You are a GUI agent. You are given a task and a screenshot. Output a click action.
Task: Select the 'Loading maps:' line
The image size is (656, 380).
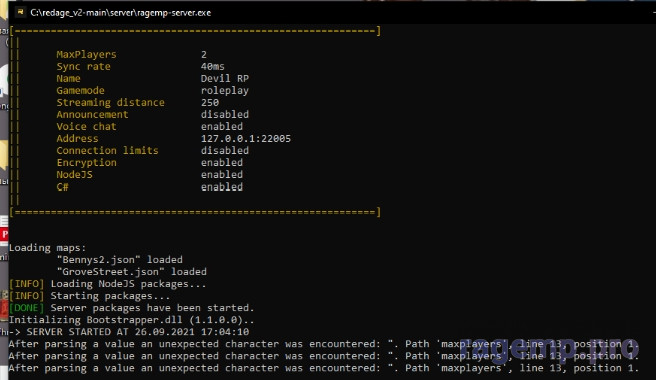pos(48,248)
